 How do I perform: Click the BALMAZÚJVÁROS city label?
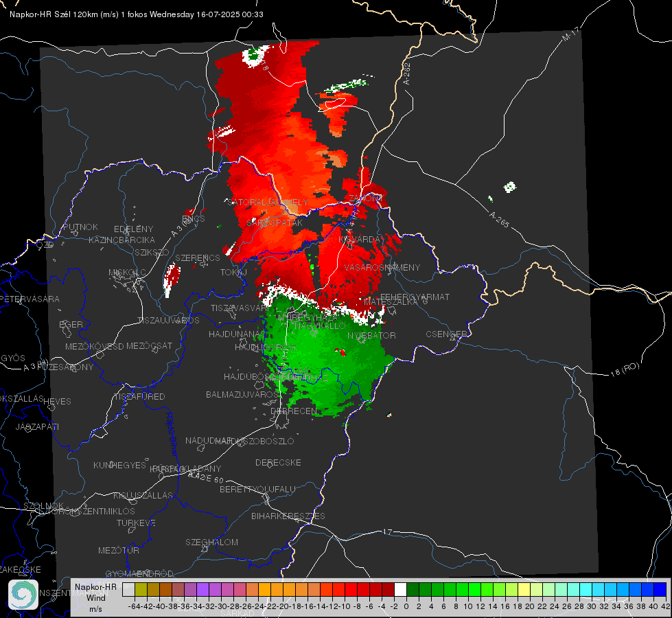pos(243,395)
